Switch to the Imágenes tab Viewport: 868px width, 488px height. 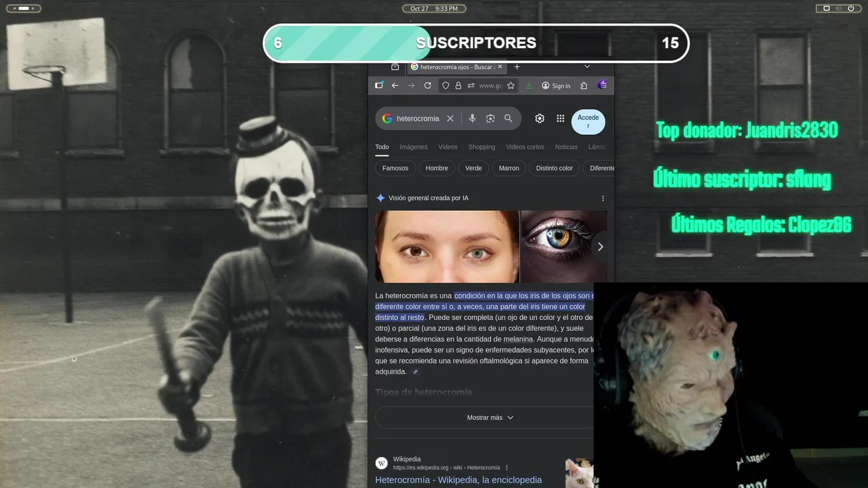click(x=414, y=147)
